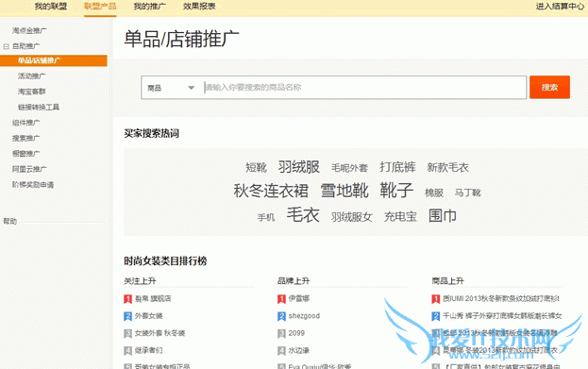The width and height of the screenshot is (588, 369).
Task: Click the hot word 羽绒服
Action: coord(299,167)
